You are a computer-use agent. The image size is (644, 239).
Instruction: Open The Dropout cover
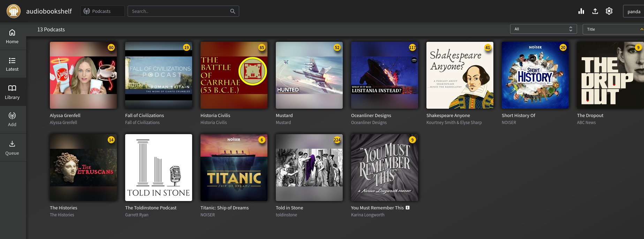click(611, 75)
